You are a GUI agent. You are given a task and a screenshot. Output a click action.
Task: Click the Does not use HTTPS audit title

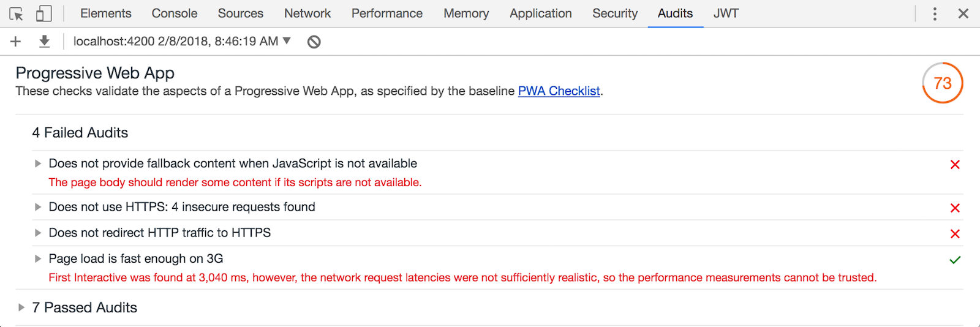[x=182, y=207]
